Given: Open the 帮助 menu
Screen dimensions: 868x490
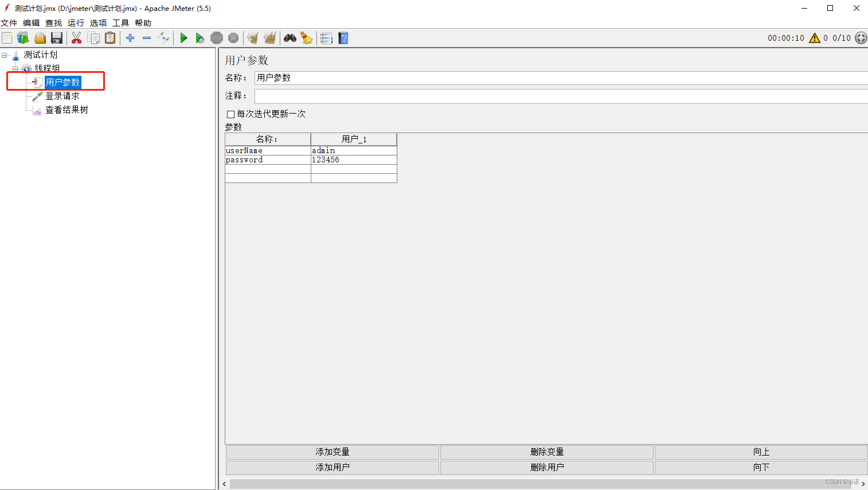Looking at the screenshot, I should (143, 23).
